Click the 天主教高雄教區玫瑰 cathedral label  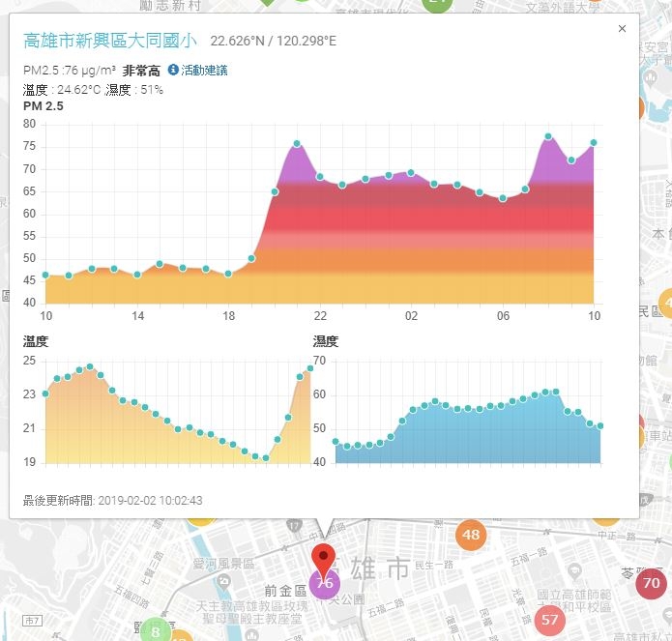tap(252, 606)
